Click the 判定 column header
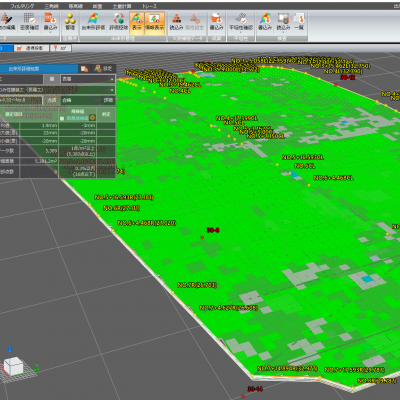 pyautogui.click(x=106, y=114)
